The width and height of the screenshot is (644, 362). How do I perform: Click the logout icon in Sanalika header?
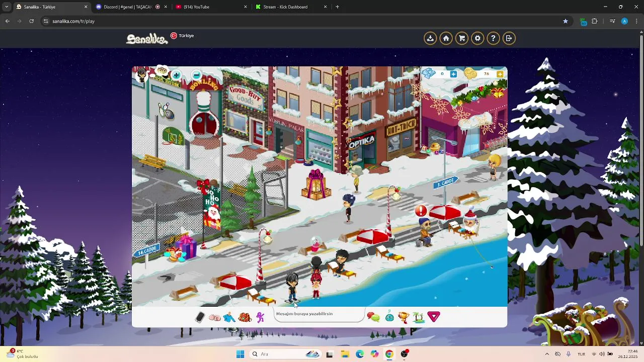click(x=509, y=38)
